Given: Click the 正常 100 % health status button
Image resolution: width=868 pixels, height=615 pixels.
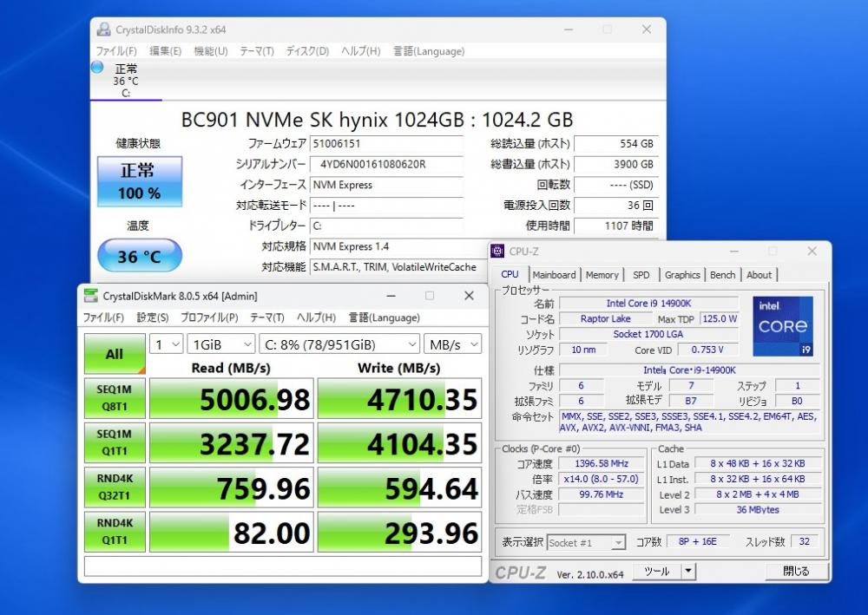Looking at the screenshot, I should tap(140, 181).
